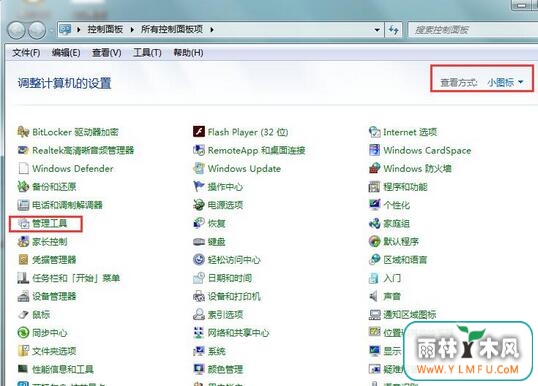Open the 入门 icon
This screenshot has width=538, height=386.
click(x=375, y=278)
